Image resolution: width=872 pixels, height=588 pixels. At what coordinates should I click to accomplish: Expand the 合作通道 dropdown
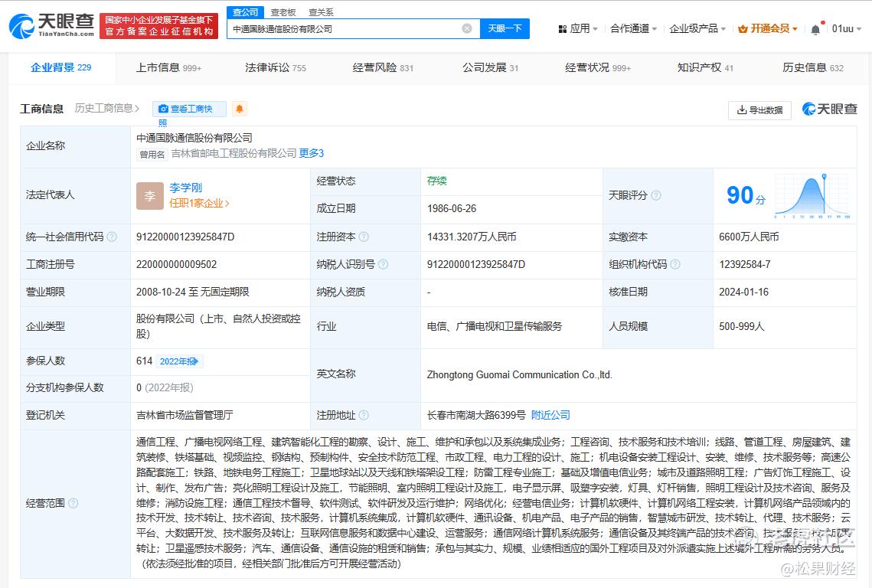point(633,28)
